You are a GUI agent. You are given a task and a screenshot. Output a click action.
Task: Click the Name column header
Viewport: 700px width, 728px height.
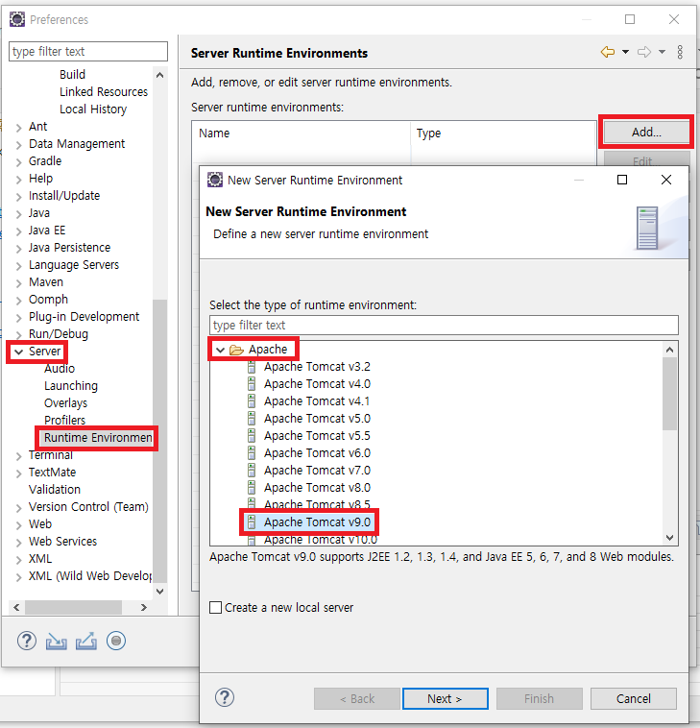(x=302, y=133)
